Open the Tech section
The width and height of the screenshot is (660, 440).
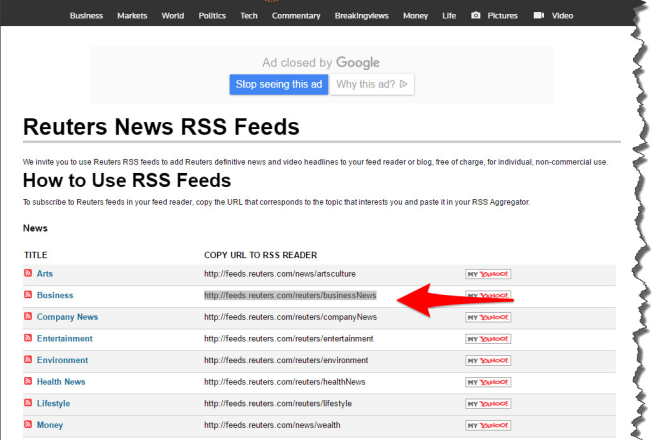249,16
